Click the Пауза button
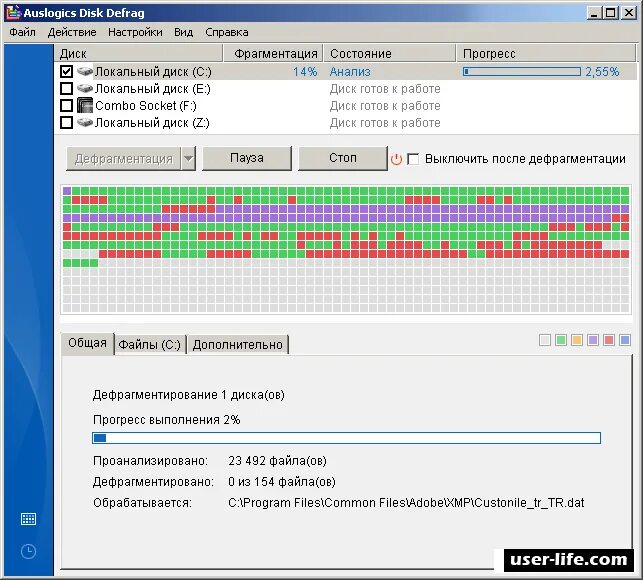The image size is (643, 580). point(247,158)
